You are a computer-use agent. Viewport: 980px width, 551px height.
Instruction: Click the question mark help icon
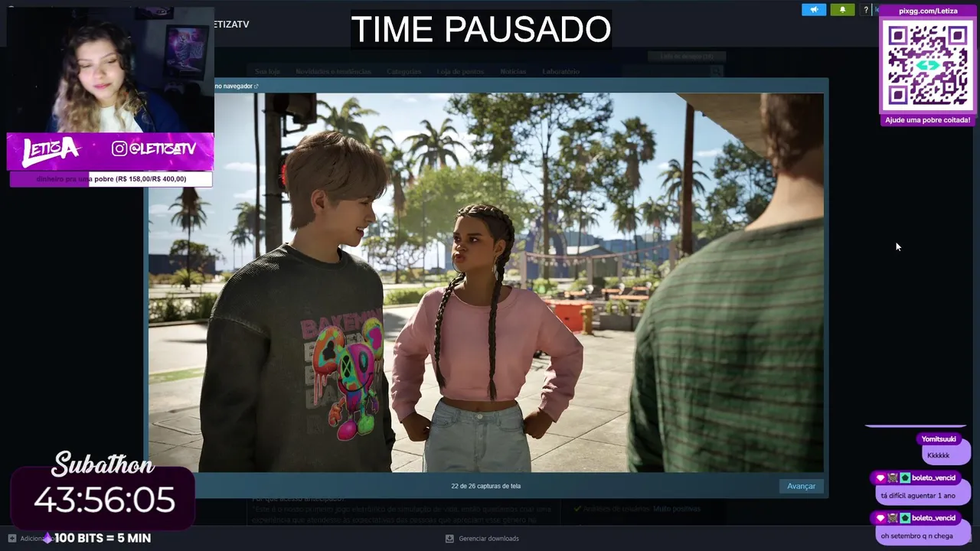866,10
